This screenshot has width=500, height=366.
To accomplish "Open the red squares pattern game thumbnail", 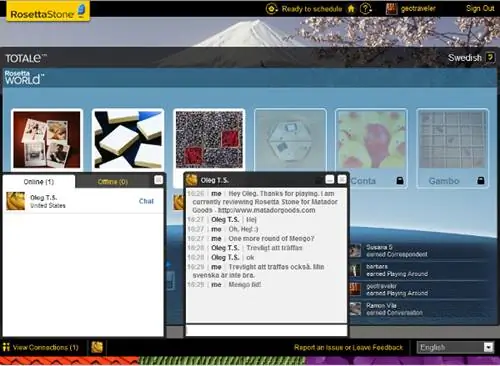I will point(209,140).
